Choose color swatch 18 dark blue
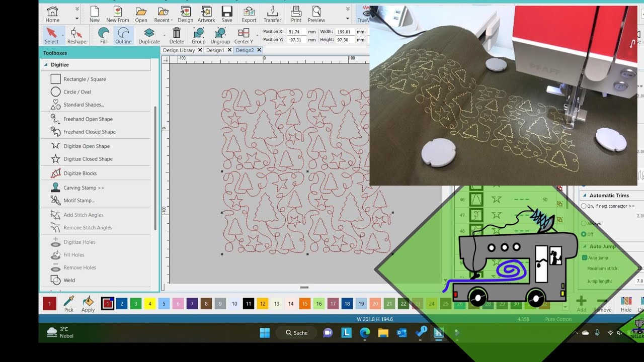 coord(347,304)
